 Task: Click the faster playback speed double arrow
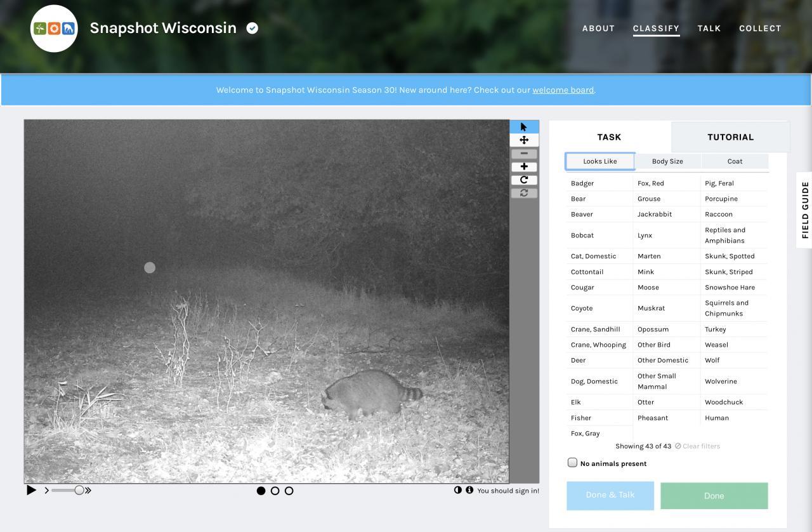(x=88, y=490)
